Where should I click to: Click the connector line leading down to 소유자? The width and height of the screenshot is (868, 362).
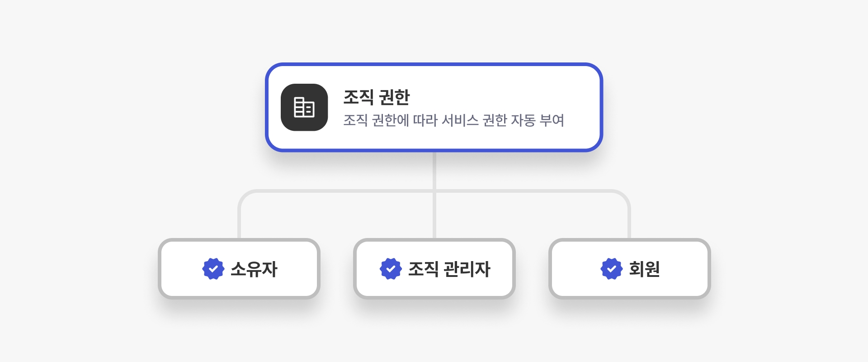click(x=239, y=217)
